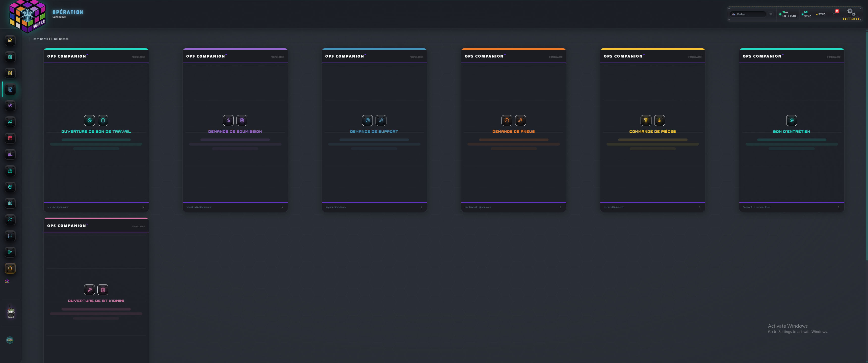Click soumission@seub.ca footer text
Screen dimensions: 868x363
click(x=198, y=207)
